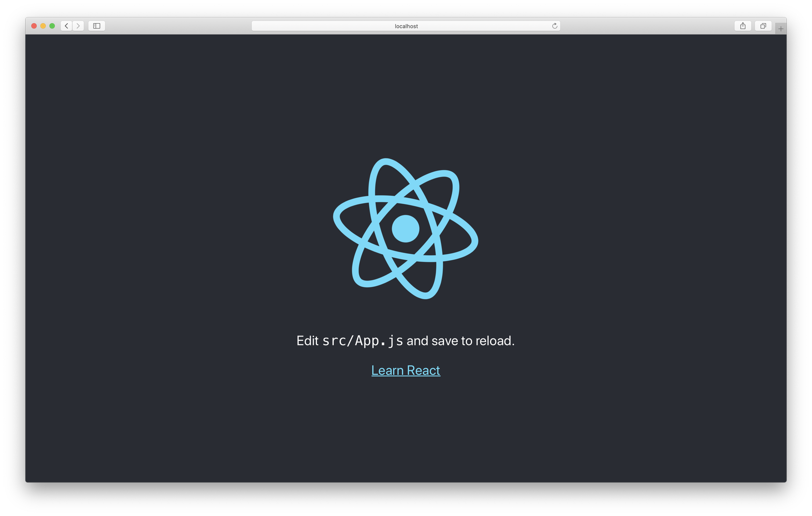Show the tab overview

tap(763, 26)
